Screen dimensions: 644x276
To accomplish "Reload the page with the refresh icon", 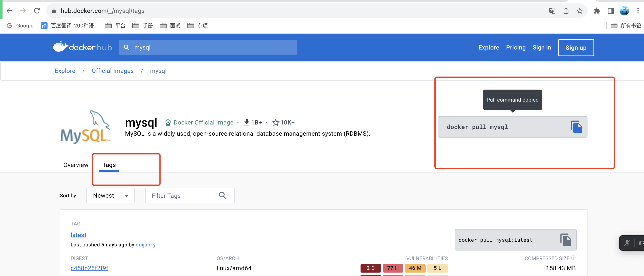I will click(37, 11).
